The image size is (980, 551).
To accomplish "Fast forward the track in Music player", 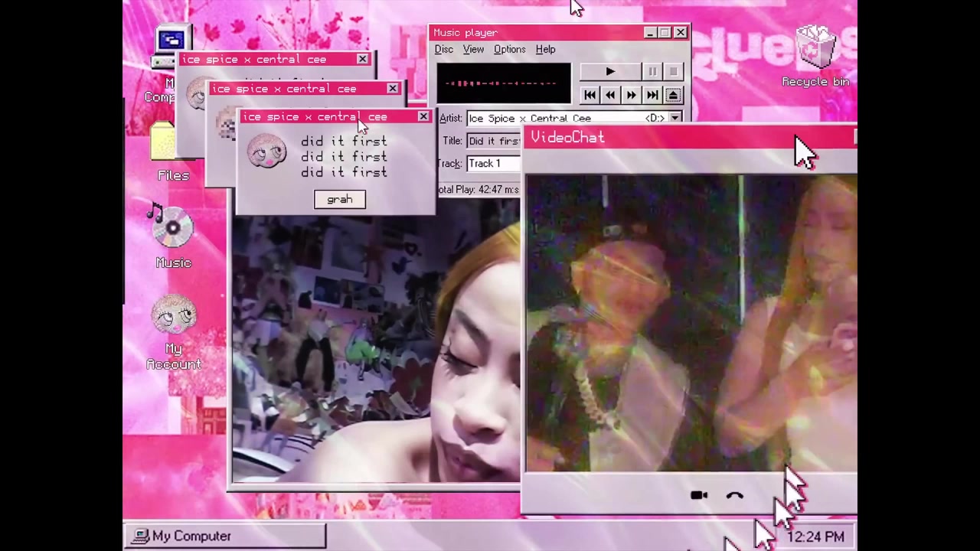I will (631, 95).
